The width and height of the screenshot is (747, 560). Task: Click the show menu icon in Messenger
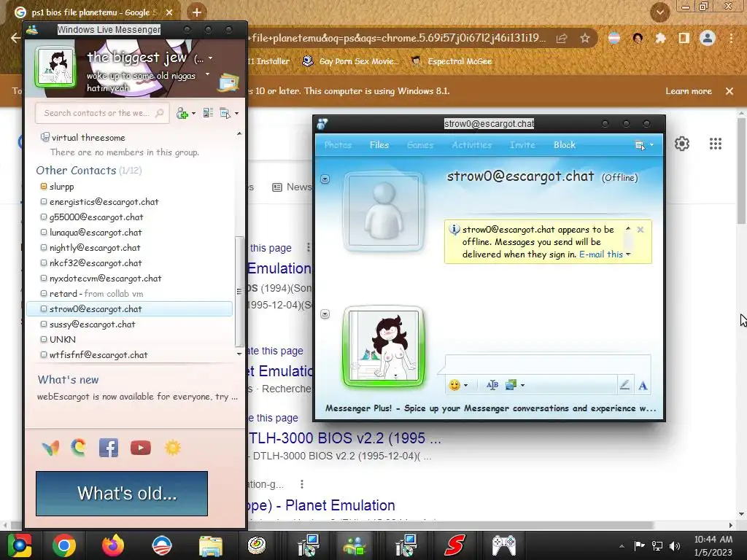225,113
